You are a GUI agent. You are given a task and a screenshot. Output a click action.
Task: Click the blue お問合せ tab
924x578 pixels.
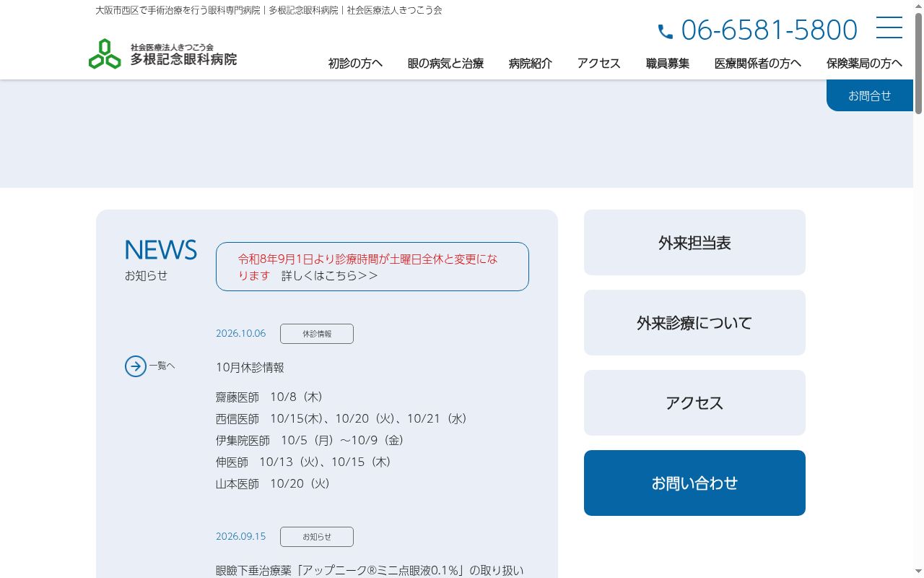pos(870,95)
